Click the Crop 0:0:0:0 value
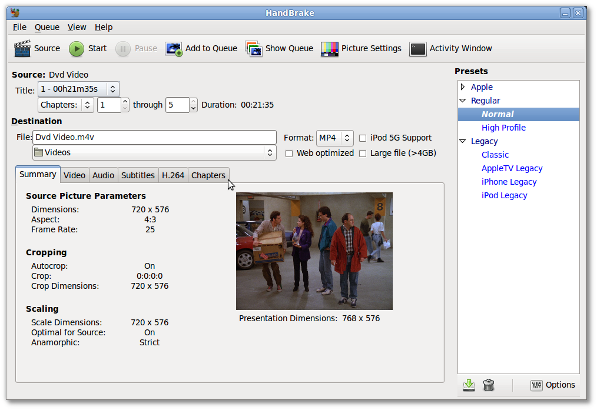Viewport: 597px width, 410px height. coord(149,276)
